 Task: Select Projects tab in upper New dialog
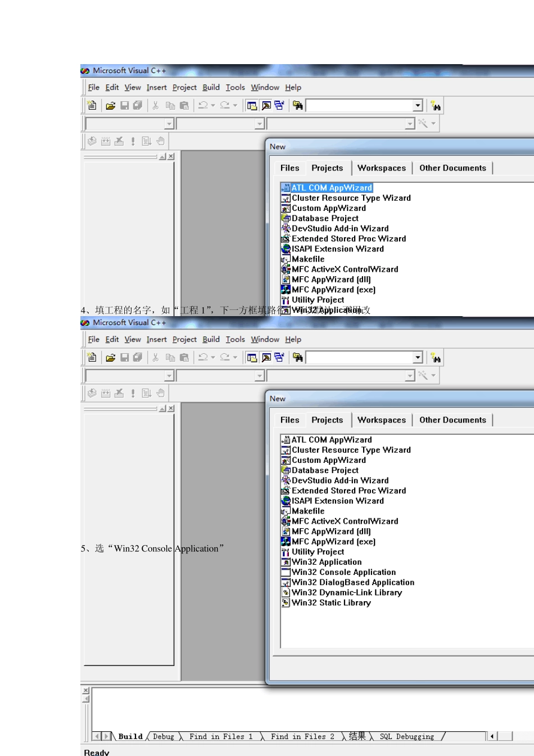[327, 168]
